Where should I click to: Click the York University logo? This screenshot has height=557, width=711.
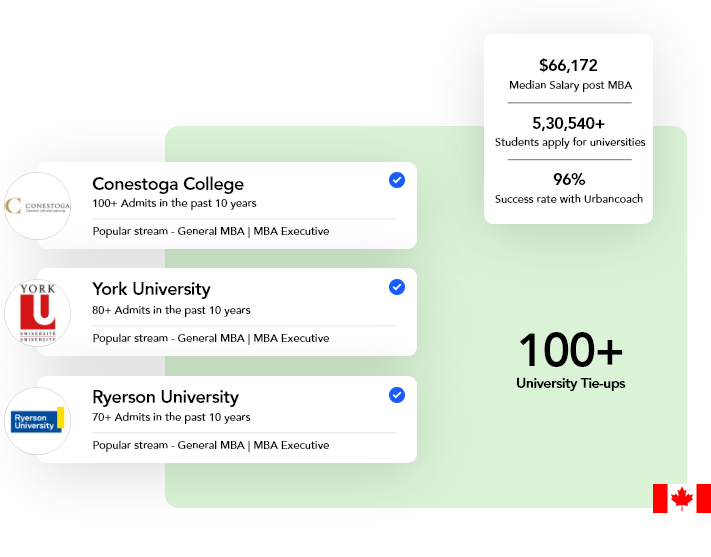(38, 313)
